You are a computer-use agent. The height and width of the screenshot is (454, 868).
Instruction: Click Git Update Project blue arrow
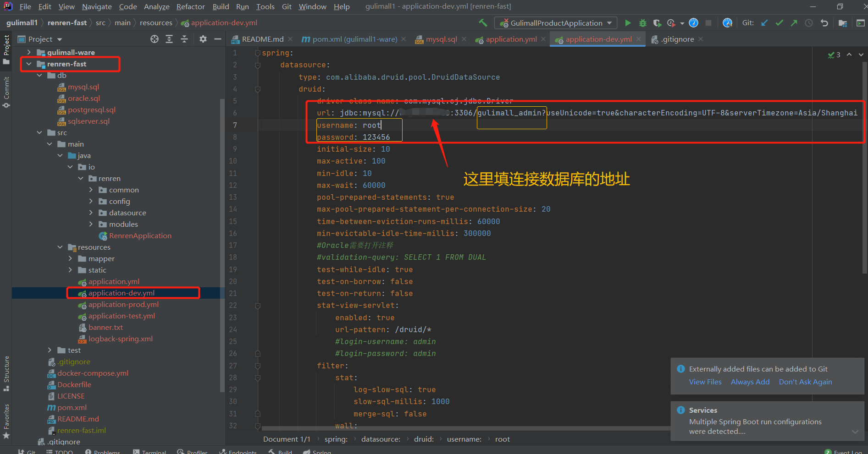[764, 23]
